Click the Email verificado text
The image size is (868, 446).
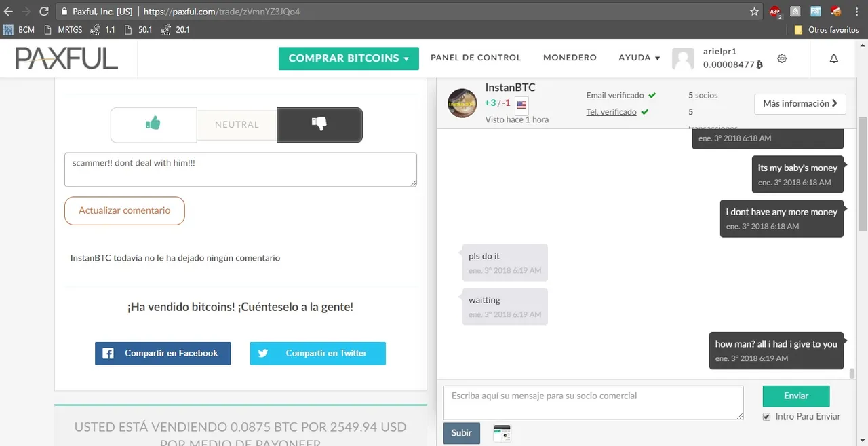616,96
